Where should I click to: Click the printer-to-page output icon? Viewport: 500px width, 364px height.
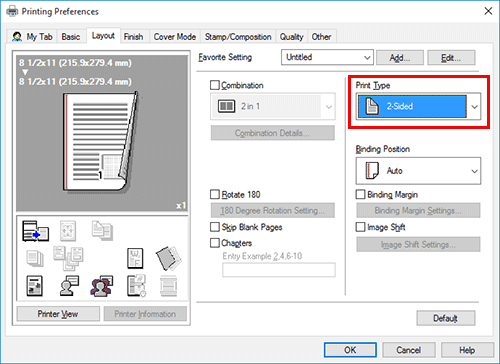click(x=35, y=231)
